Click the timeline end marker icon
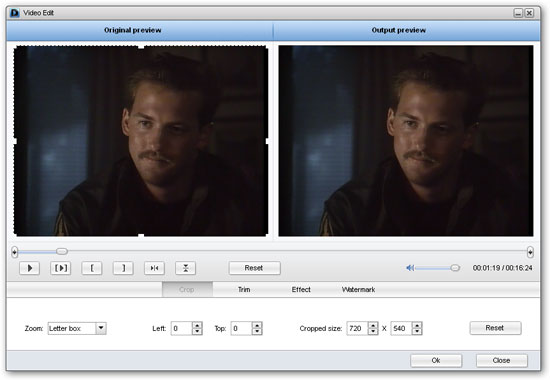This screenshot has width=550, height=380. point(530,252)
